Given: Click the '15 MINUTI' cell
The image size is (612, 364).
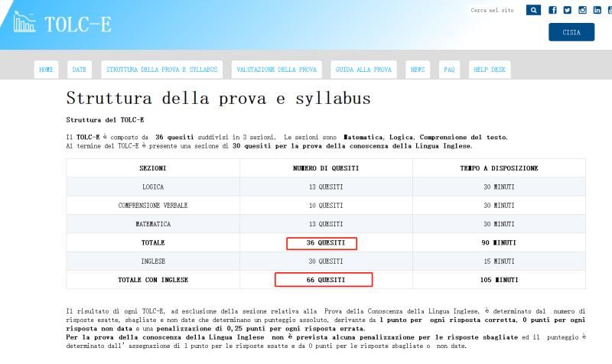Looking at the screenshot, I should pos(499,261).
